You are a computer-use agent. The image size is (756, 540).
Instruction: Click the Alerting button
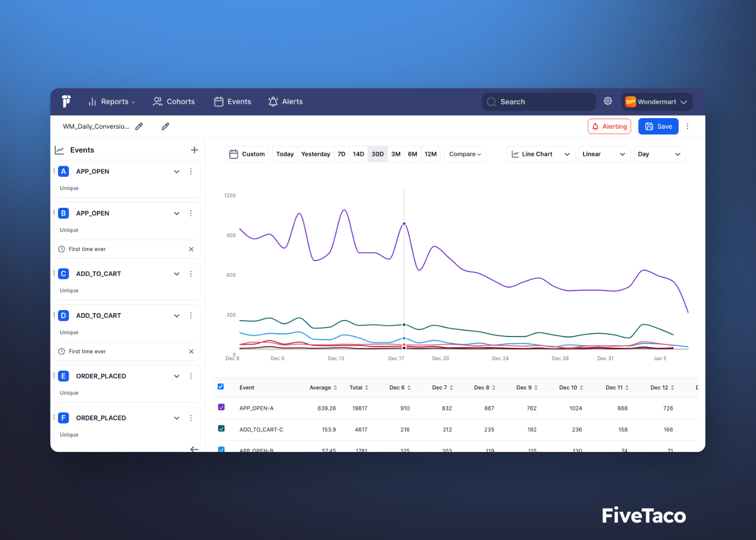609,127
